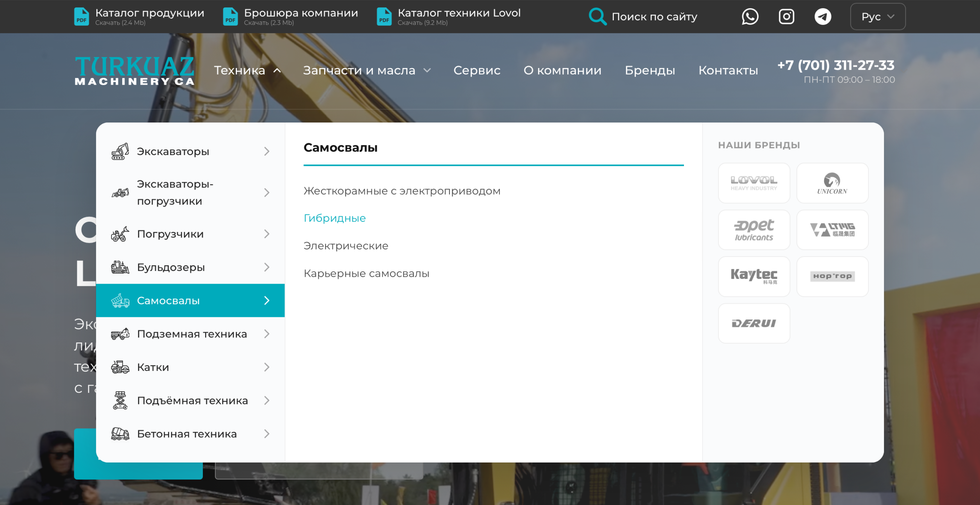Open the Derui brand tile
This screenshot has height=505, width=980.
point(754,323)
